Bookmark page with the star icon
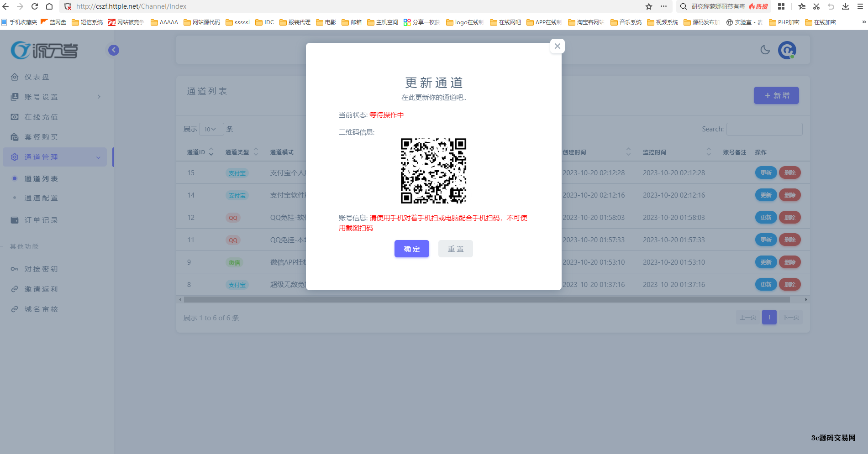This screenshot has height=454, width=868. click(x=649, y=6)
